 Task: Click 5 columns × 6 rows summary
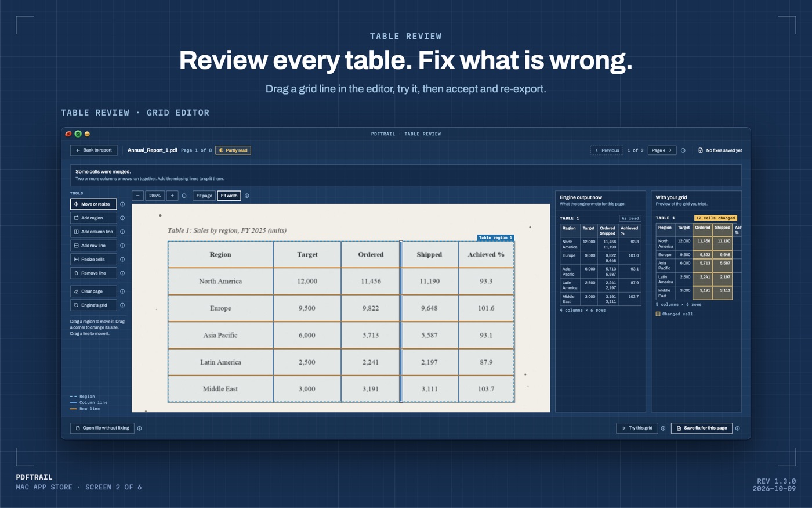point(679,305)
